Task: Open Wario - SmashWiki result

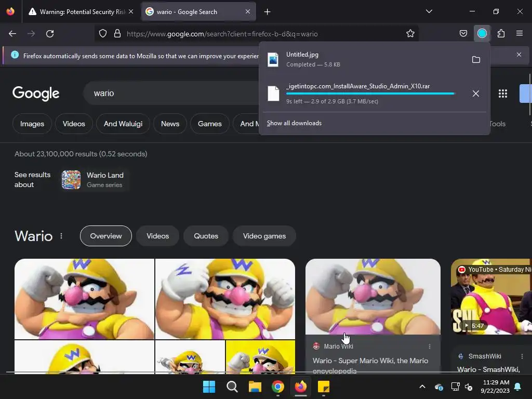Action: 488,369
